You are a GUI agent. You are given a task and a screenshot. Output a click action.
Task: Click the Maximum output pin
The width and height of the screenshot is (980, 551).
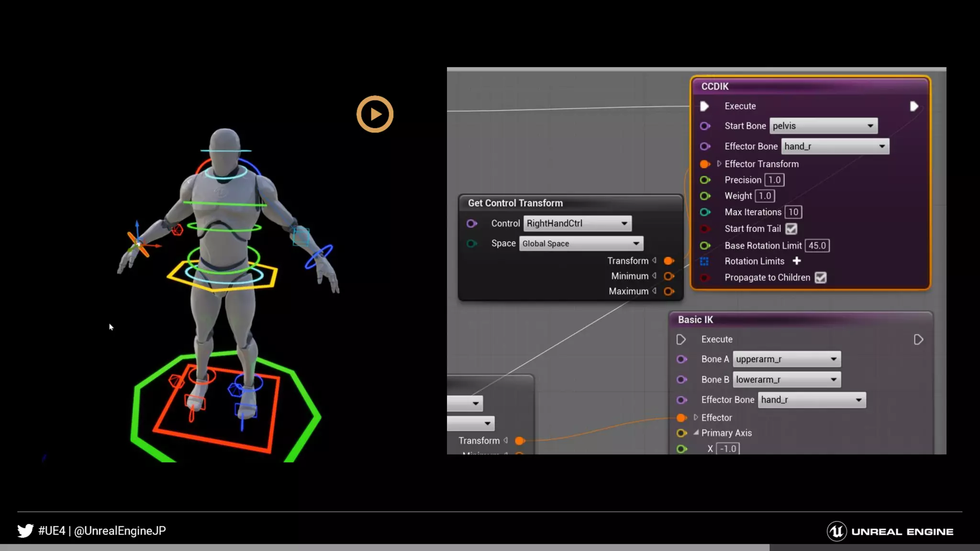click(x=669, y=291)
